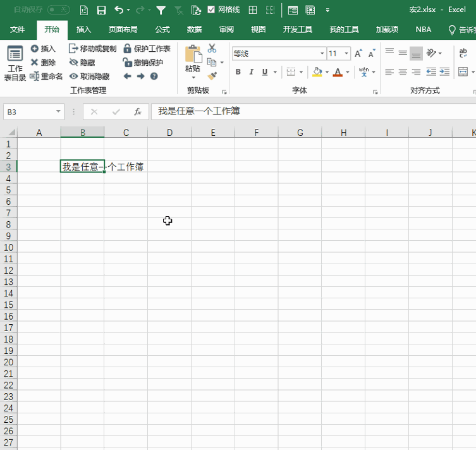
Task: Click the 工作表目录 sheet directory icon
Action: [x=15, y=63]
